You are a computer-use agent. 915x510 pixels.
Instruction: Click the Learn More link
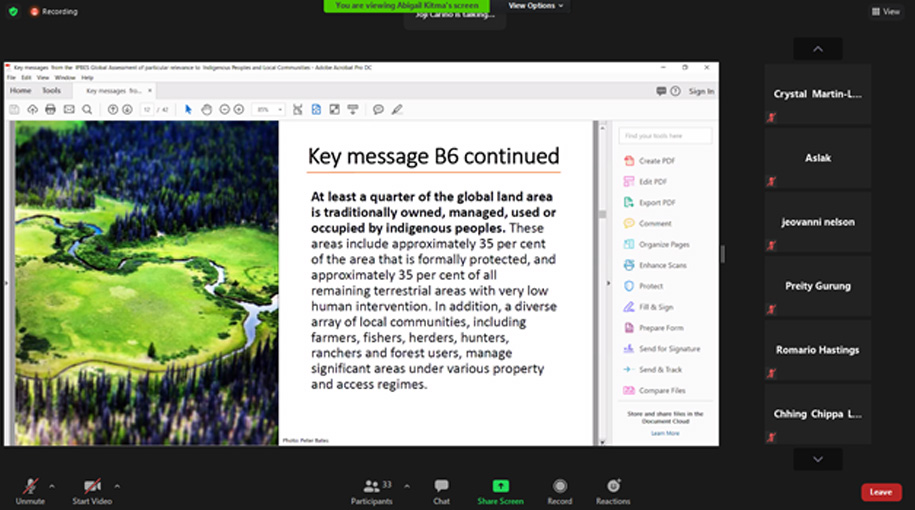[x=665, y=434]
